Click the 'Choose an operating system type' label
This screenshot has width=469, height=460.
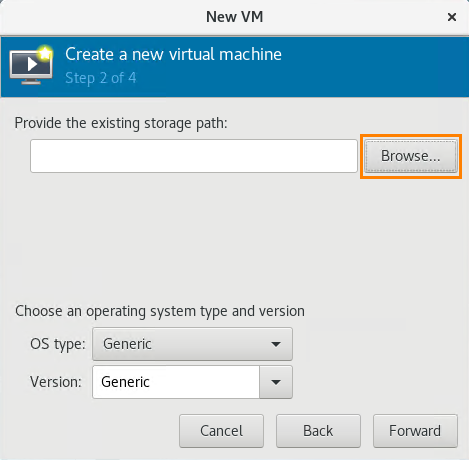160,311
